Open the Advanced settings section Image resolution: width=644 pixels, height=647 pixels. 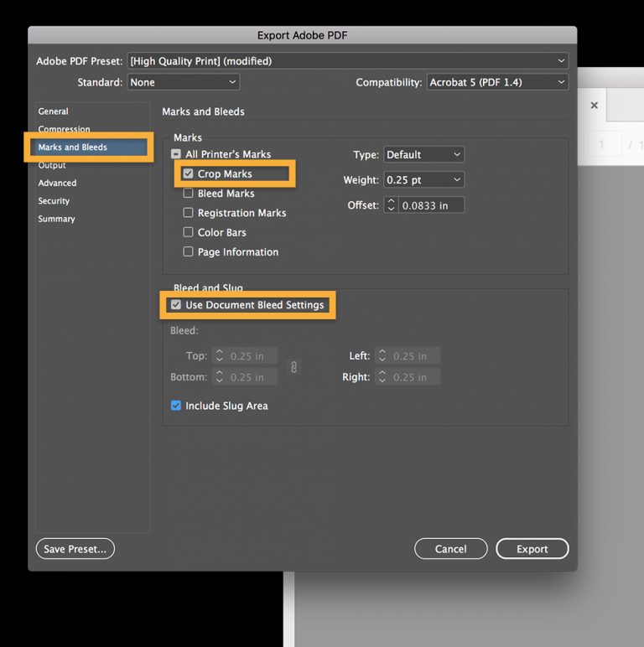pos(57,183)
